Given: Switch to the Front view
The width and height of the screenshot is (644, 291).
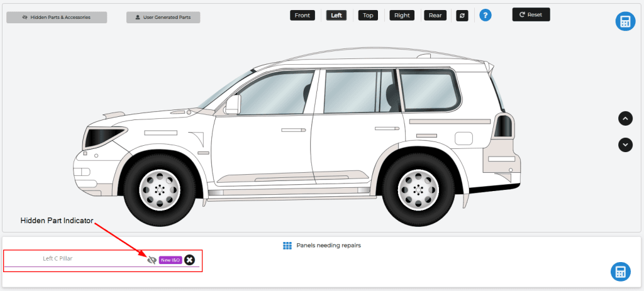Looking at the screenshot, I should pyautogui.click(x=303, y=15).
